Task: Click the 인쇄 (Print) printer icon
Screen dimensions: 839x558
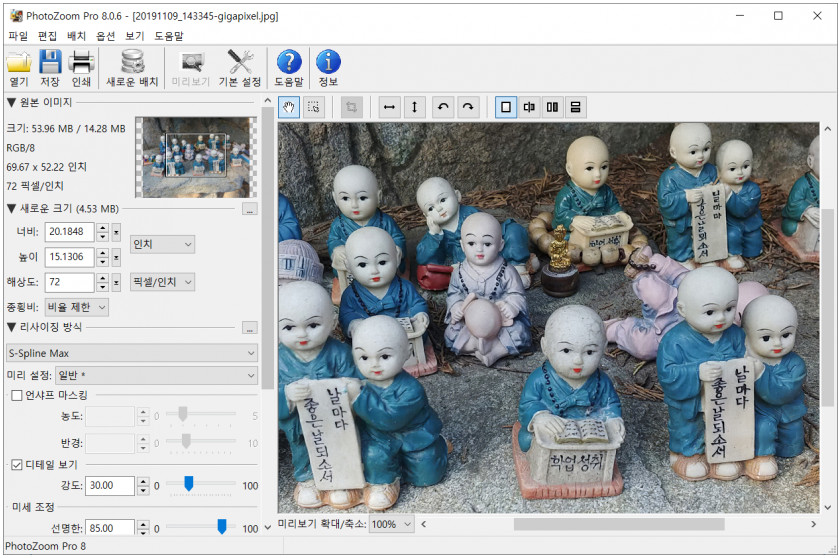Action: [x=81, y=62]
